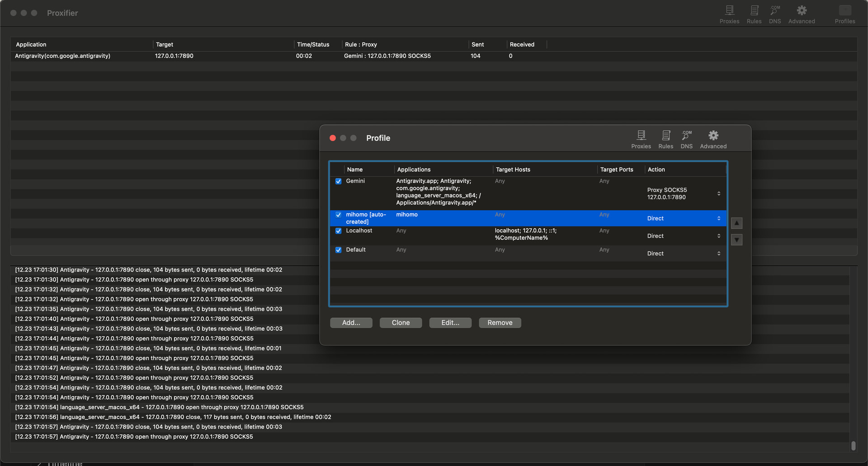Open Proxies in the Profile window toolbar
868x466 pixels.
641,139
